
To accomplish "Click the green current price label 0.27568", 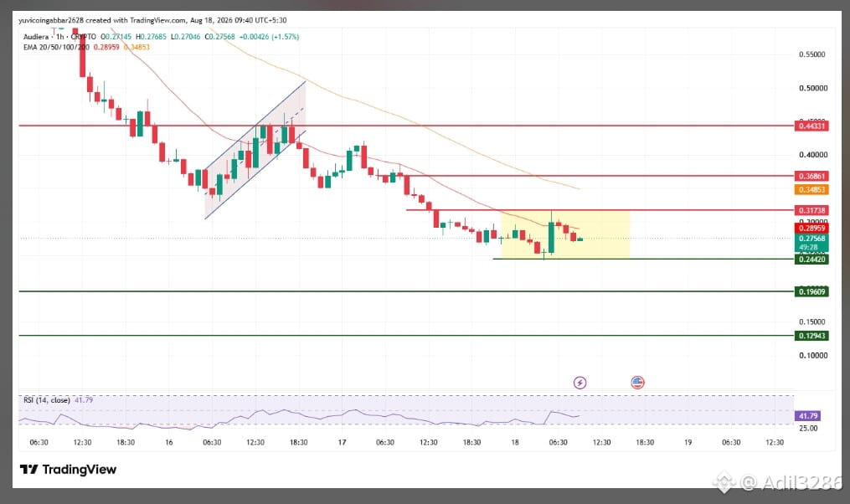I will point(811,239).
